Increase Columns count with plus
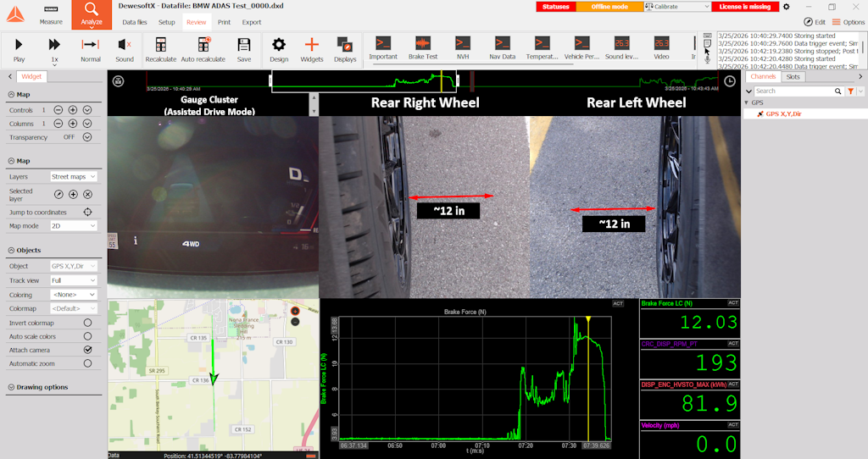 [x=73, y=124]
